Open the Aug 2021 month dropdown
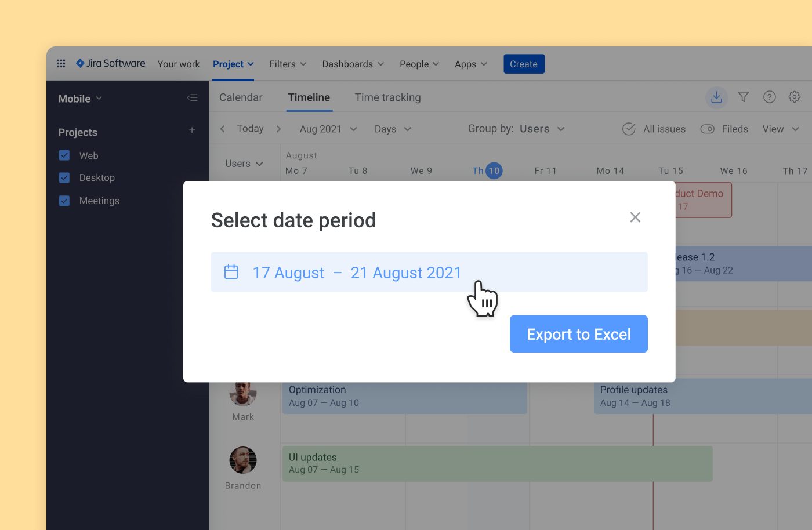 point(328,129)
